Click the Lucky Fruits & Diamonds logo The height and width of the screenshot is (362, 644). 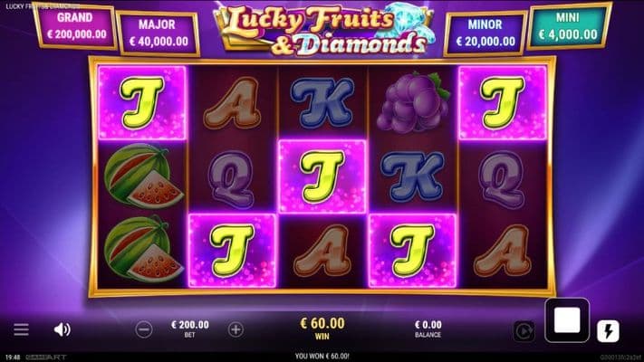(x=323, y=30)
